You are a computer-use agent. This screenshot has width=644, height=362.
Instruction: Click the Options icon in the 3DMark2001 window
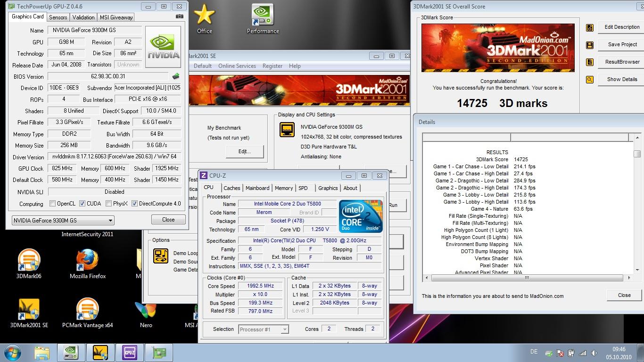point(161,255)
